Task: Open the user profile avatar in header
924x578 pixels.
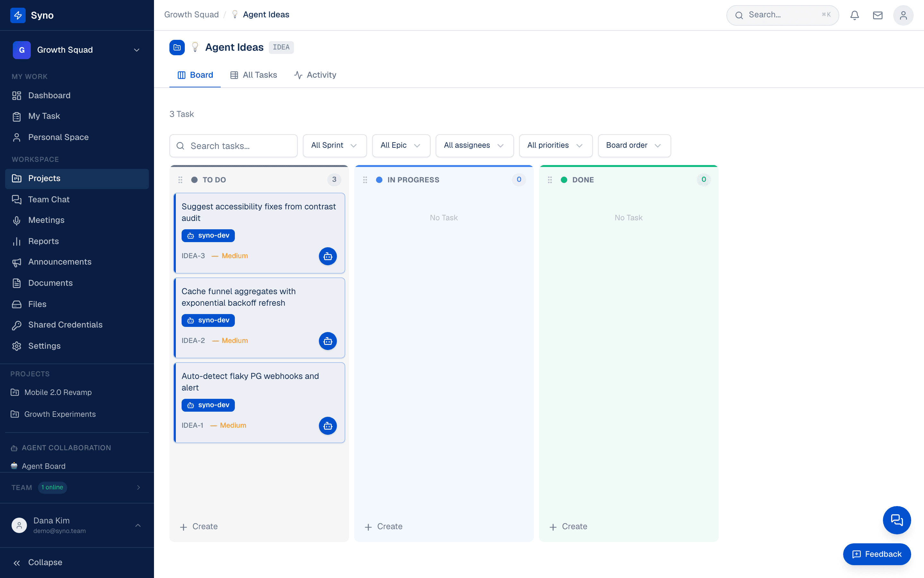Action: point(903,15)
